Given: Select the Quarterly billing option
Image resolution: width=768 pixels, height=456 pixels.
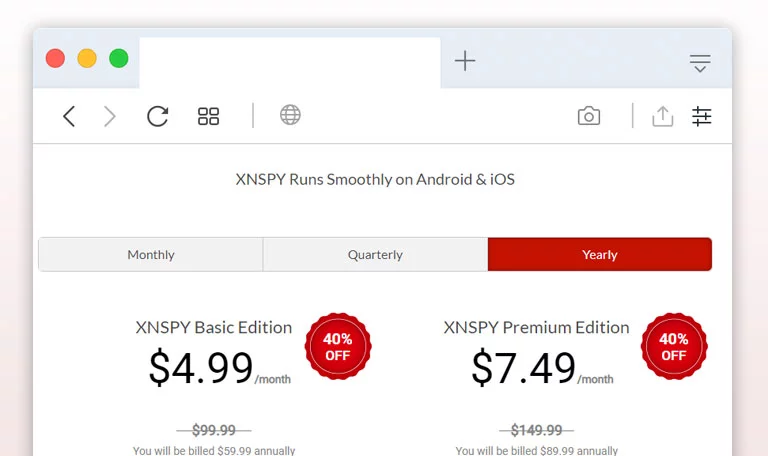Looking at the screenshot, I should 375,255.
